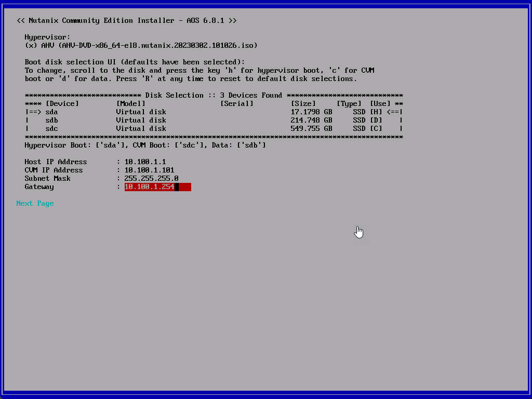
Task: Click the Nutanix Community Edition Installer title
Action: (x=126, y=20)
